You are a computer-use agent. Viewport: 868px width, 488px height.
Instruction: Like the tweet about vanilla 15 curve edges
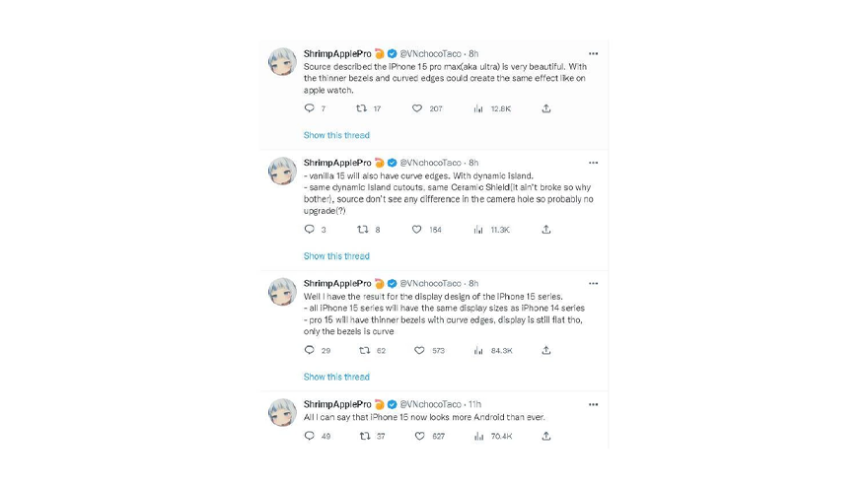tap(417, 230)
